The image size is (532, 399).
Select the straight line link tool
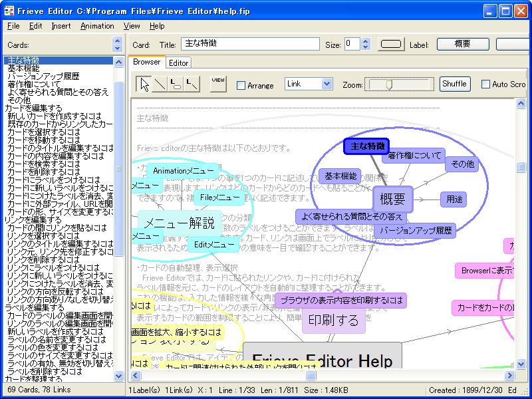click(160, 84)
